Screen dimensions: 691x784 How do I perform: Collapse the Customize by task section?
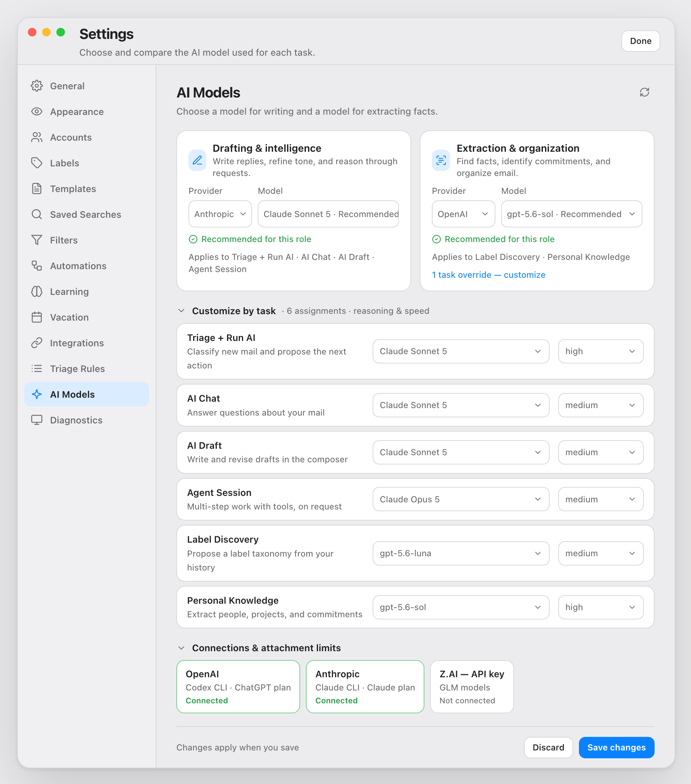pyautogui.click(x=181, y=311)
